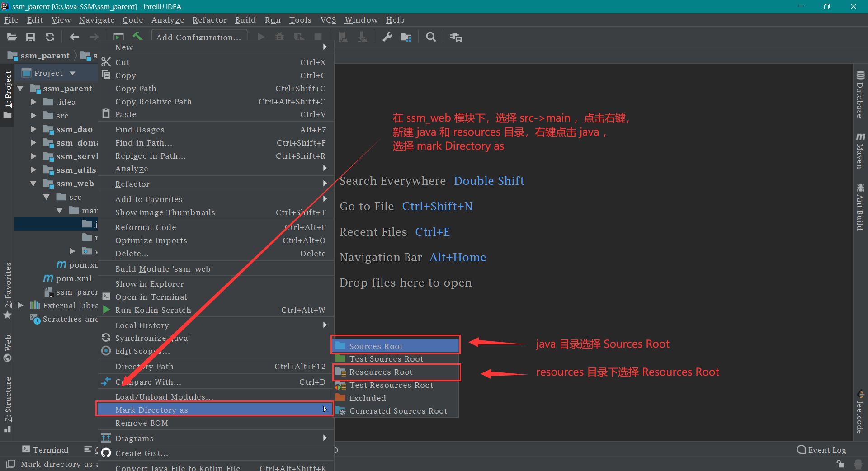Click the Search Everywhere magnifier icon
The height and width of the screenshot is (471, 868).
(431, 37)
